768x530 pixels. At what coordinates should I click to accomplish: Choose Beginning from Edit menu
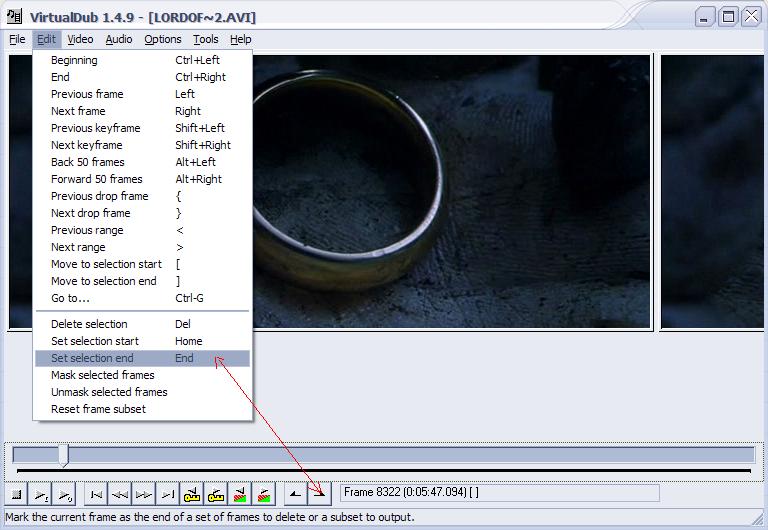[x=143, y=60]
